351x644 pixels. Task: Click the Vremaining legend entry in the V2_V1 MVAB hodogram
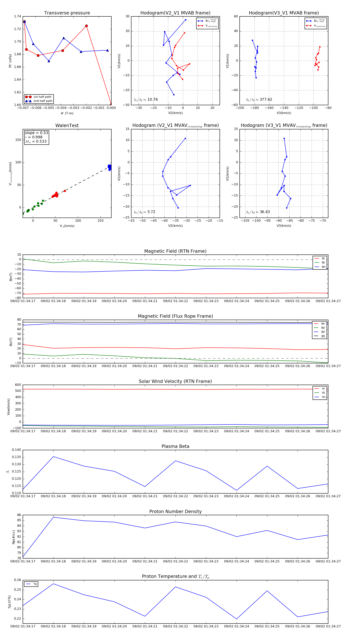207,26
